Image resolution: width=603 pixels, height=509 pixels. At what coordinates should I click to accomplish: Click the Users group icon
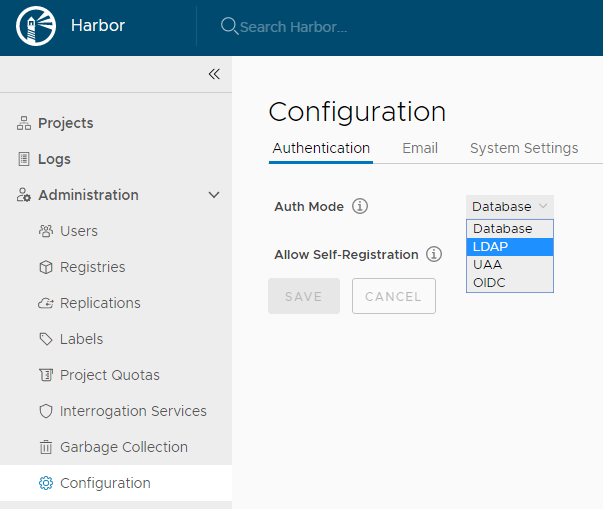click(46, 231)
